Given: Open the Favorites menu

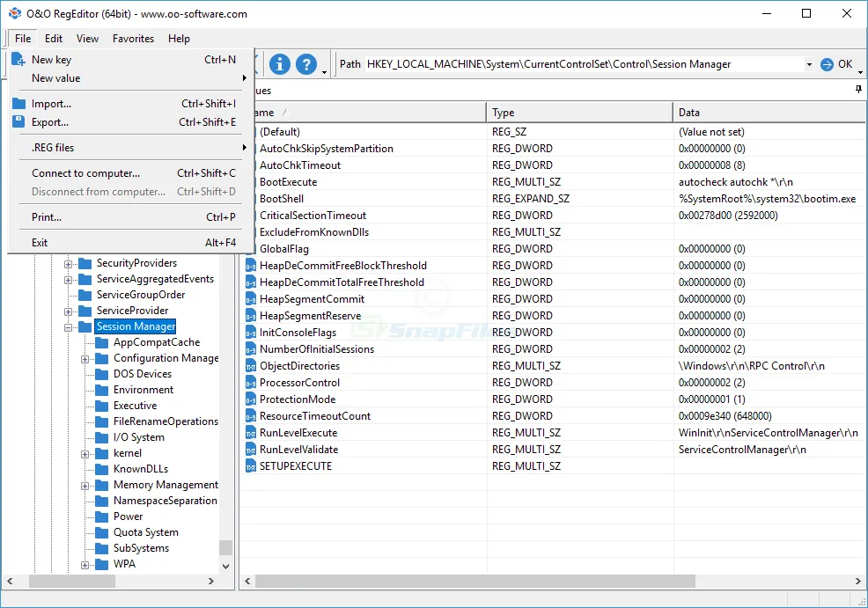Looking at the screenshot, I should 133,38.
